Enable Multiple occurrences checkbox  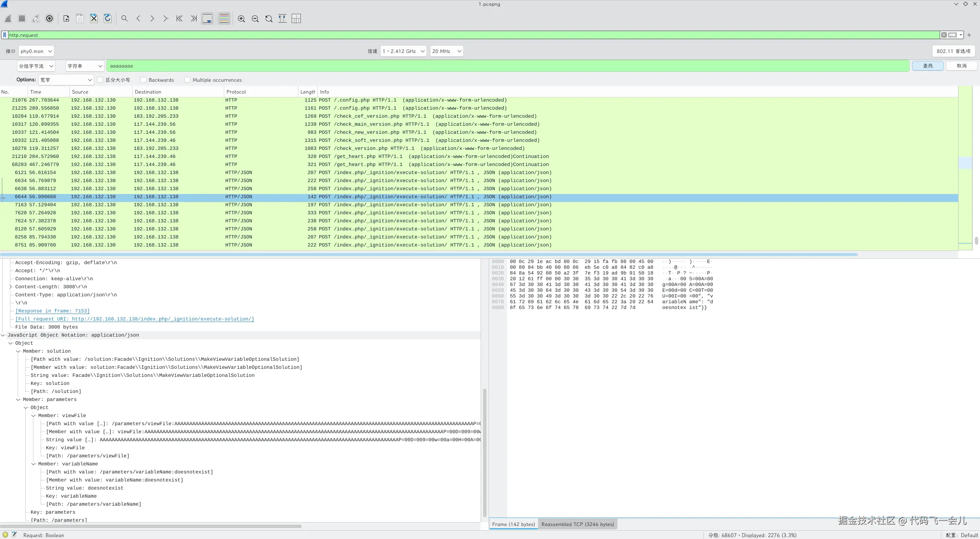[187, 80]
